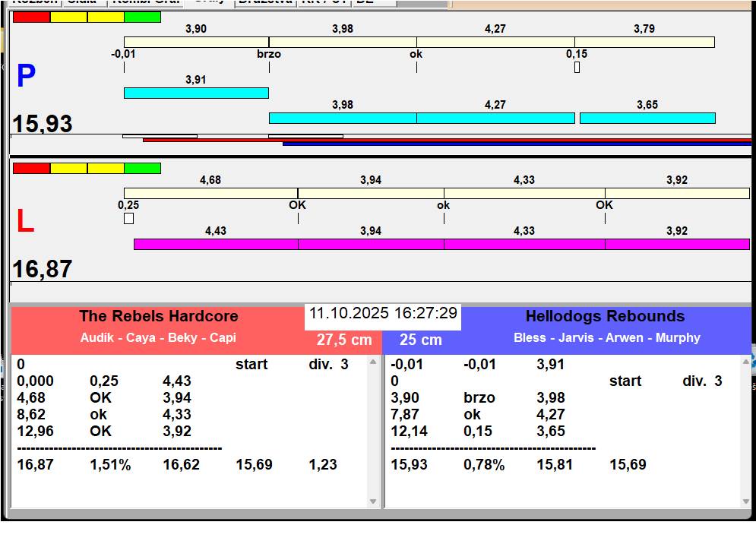
Task: Click the yellow light next to red in lane P
Action: coord(68,17)
